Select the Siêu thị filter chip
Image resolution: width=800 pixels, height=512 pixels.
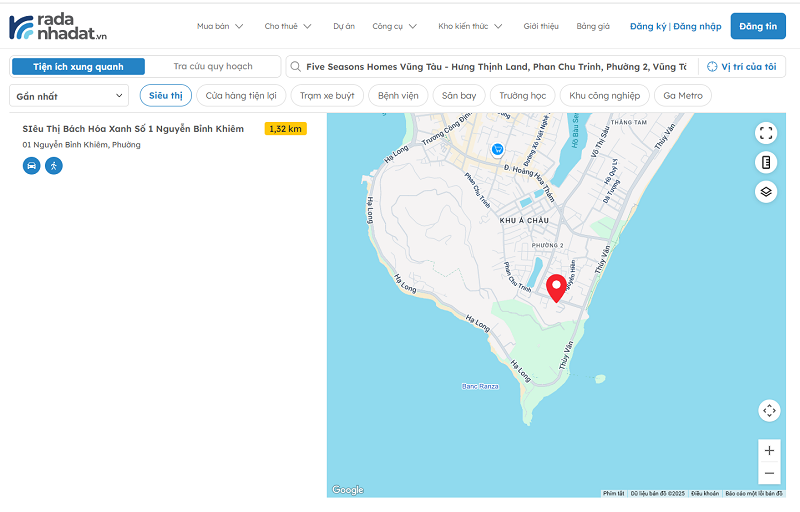tap(166, 96)
